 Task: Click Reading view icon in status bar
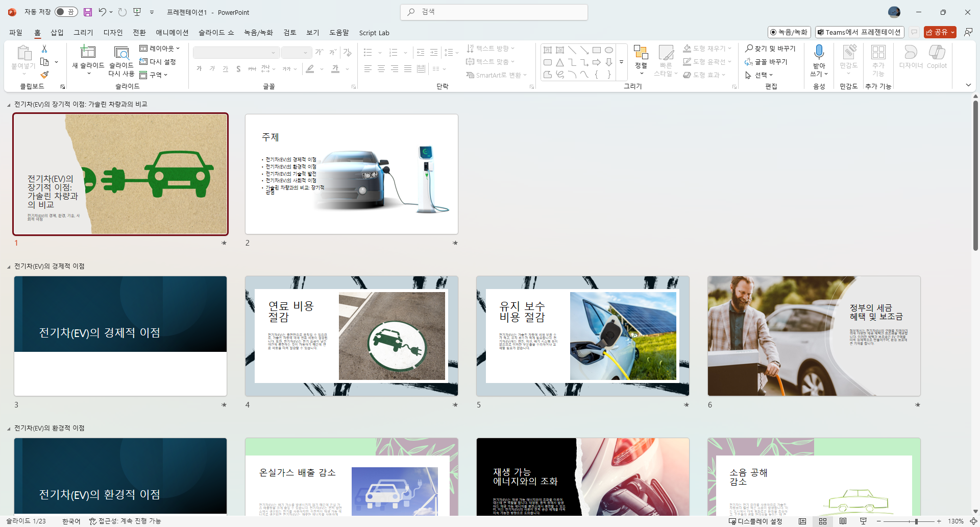click(843, 521)
